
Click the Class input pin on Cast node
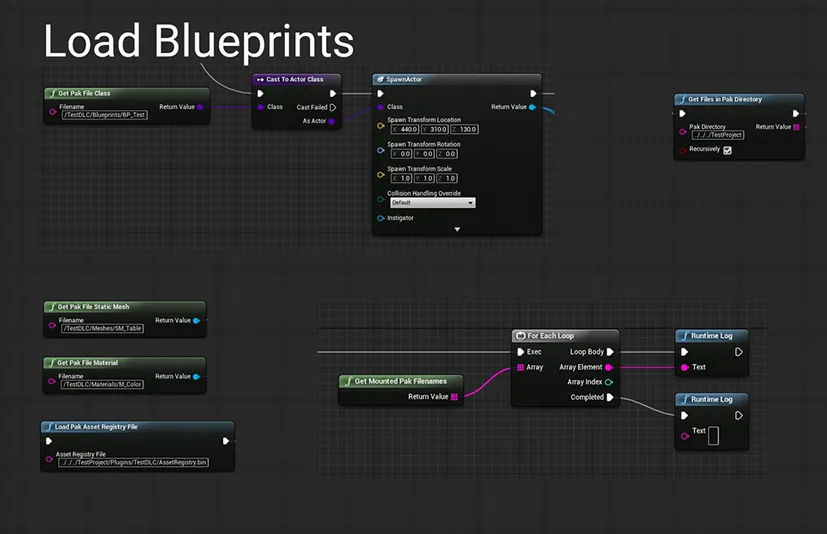point(261,107)
